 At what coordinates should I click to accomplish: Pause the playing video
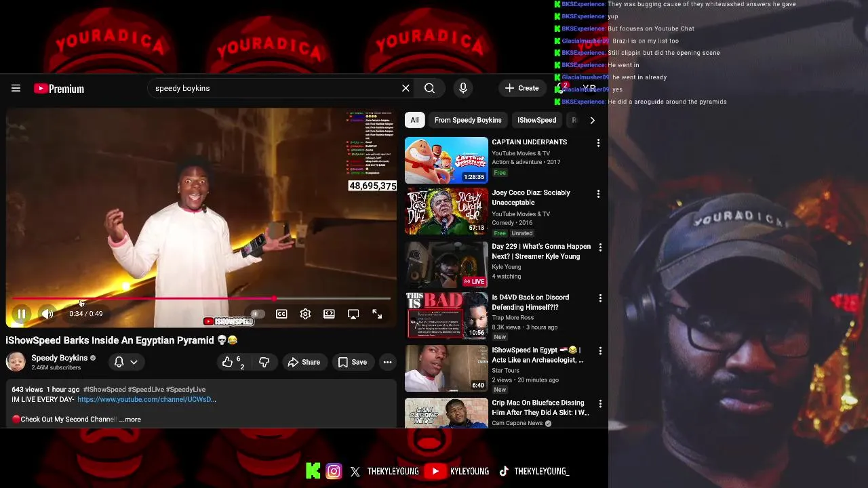21,314
